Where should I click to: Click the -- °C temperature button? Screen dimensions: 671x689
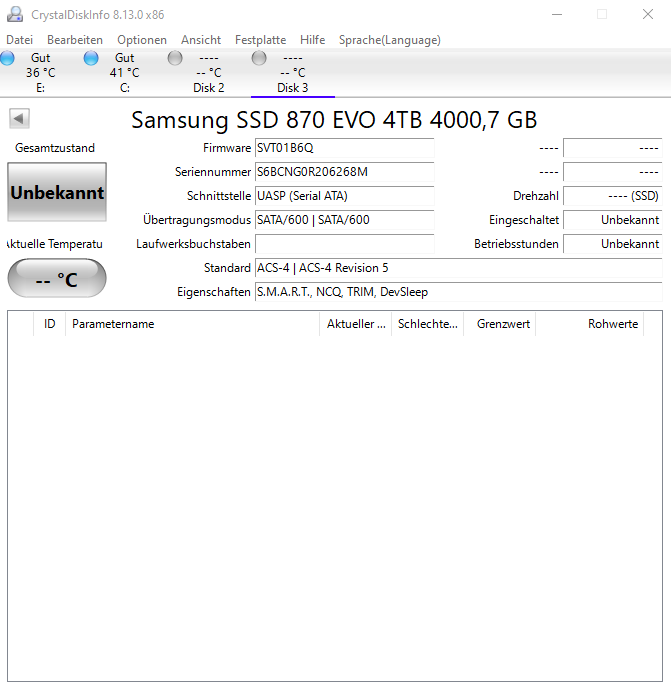(x=57, y=278)
